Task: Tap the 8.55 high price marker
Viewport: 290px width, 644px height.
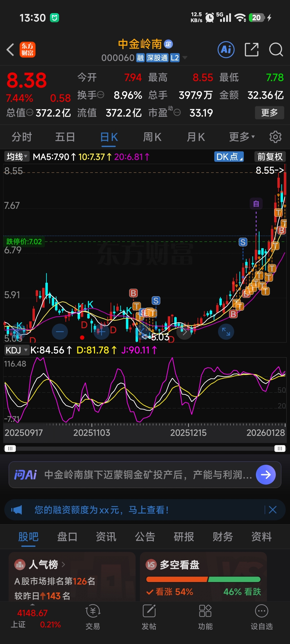Action: [270, 170]
